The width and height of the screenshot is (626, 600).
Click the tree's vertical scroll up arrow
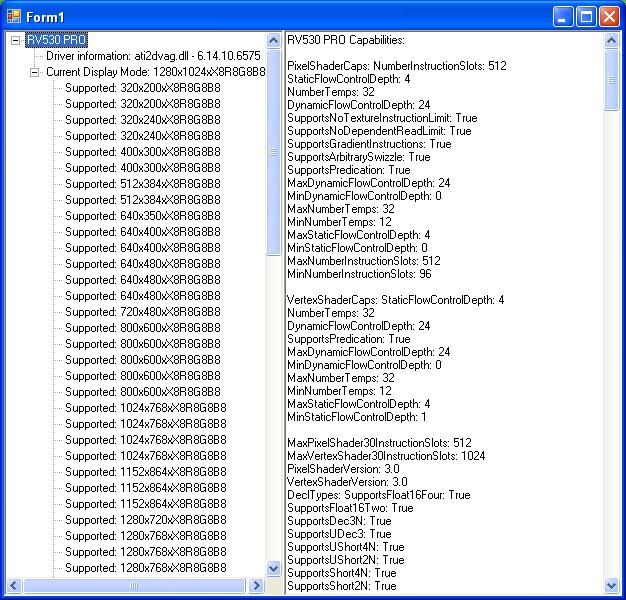[274, 40]
